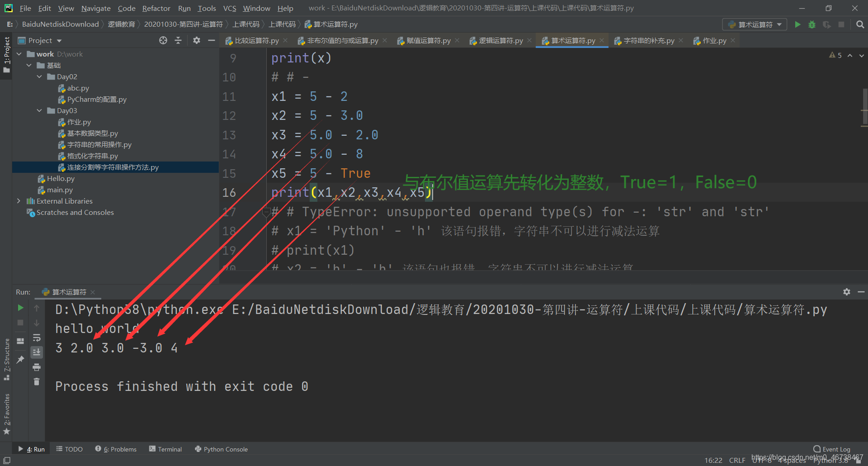Open the File menu
The height and width of the screenshot is (466, 868).
(25, 8)
